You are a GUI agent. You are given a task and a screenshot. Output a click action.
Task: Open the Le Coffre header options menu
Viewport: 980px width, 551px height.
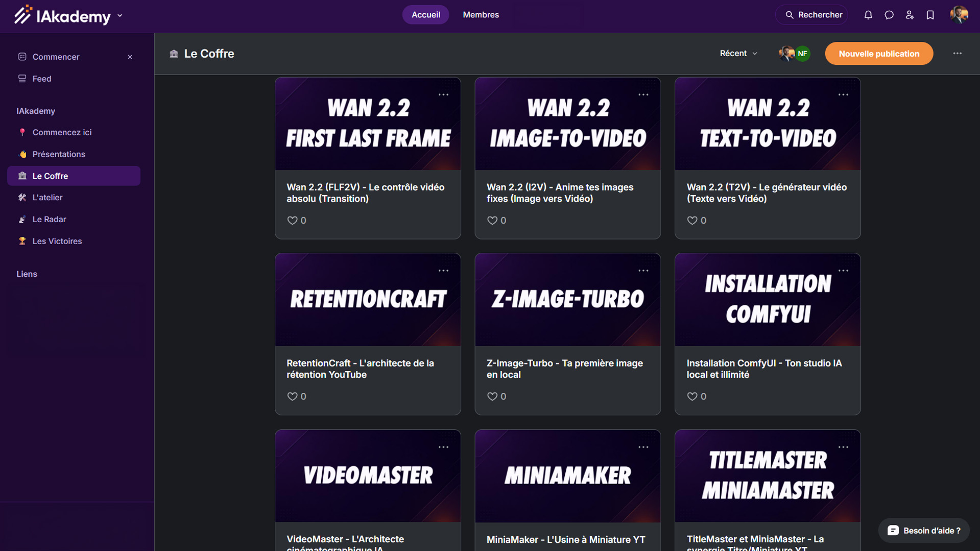click(958, 53)
